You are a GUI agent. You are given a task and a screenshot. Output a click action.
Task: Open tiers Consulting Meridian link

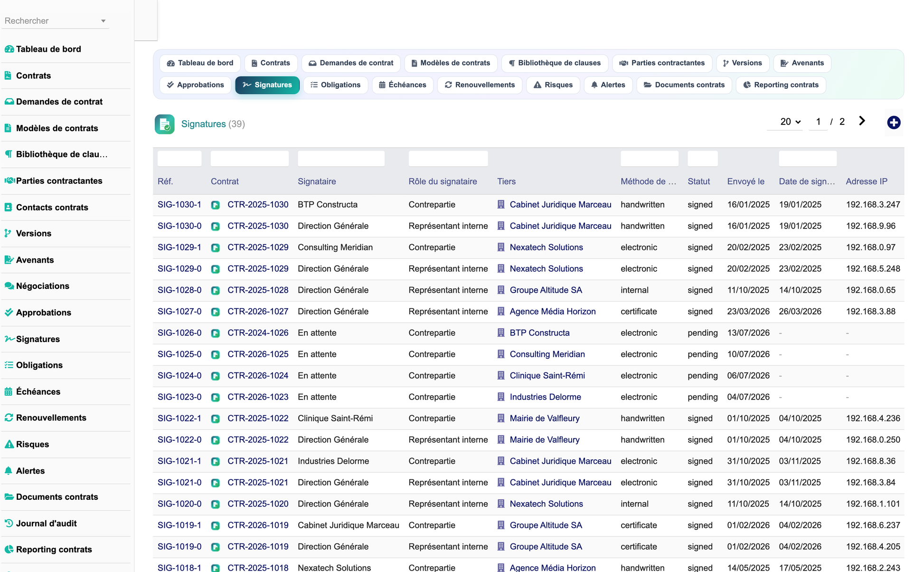[x=547, y=354]
